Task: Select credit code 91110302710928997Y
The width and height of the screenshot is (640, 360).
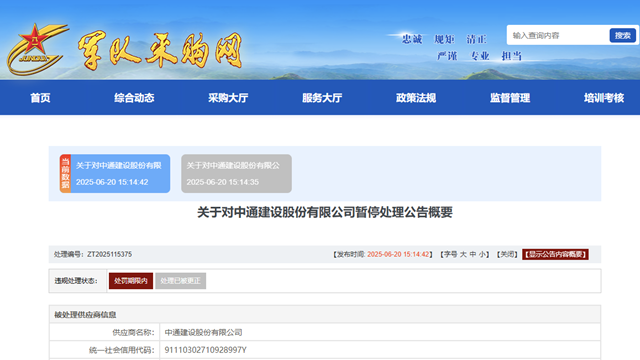Action: tap(205, 350)
